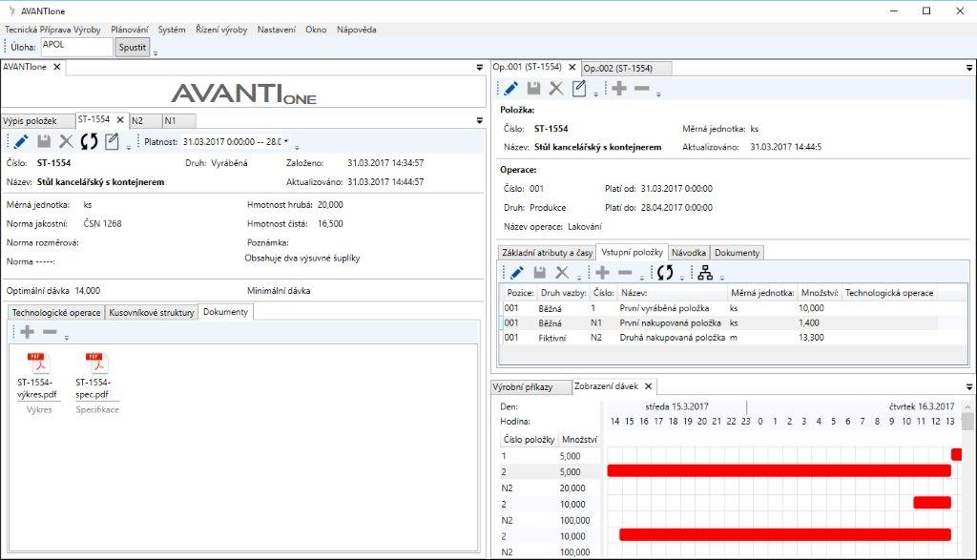Click the Spustit button
Viewport: 977px width, 560px height.
[x=132, y=48]
